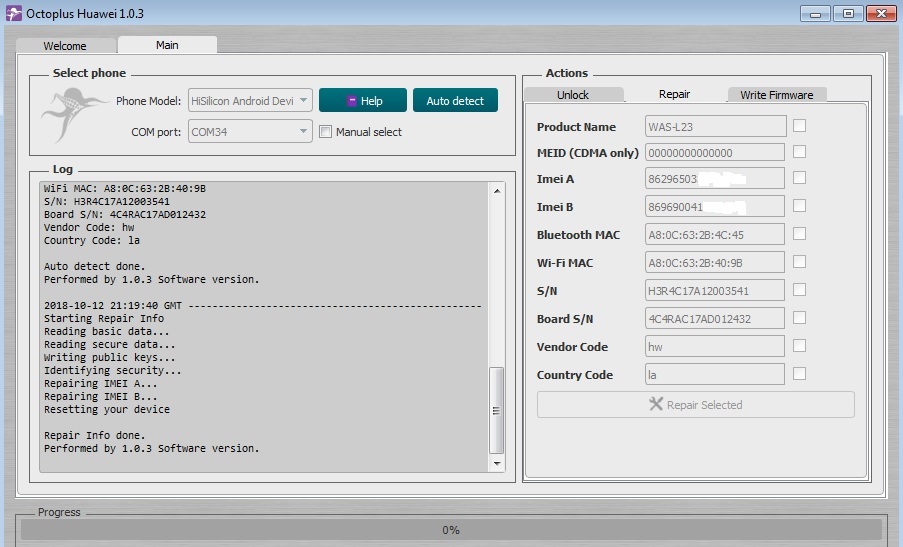This screenshot has width=903, height=547.
Task: Tick the Country Code checkbox
Action: pyautogui.click(x=799, y=374)
